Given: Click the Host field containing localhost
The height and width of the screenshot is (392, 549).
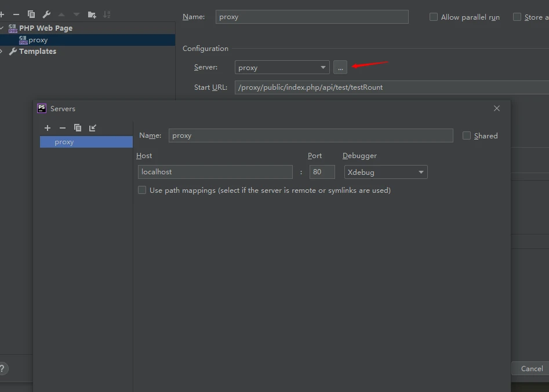Looking at the screenshot, I should click(215, 172).
